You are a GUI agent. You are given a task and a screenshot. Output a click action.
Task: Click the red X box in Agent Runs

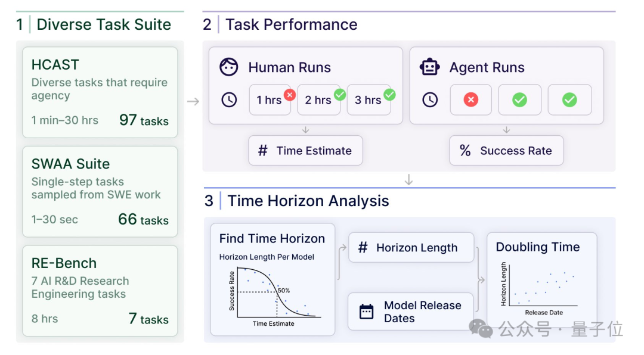[x=471, y=99]
